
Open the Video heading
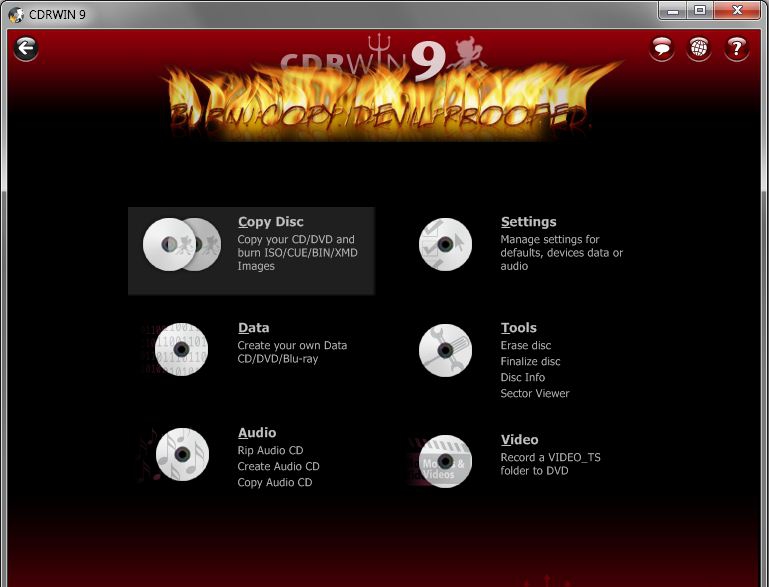pyautogui.click(x=519, y=439)
